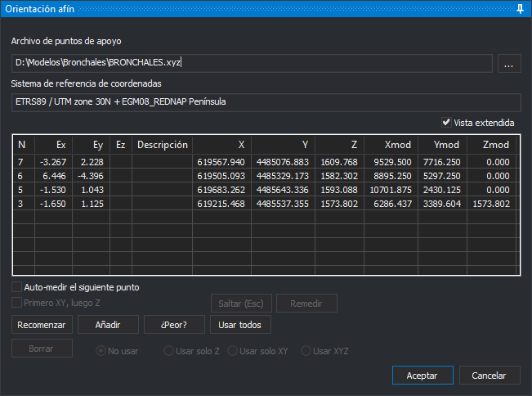The height and width of the screenshot is (396, 532).
Task: Click Y value 4485076.883
Action: coord(283,162)
